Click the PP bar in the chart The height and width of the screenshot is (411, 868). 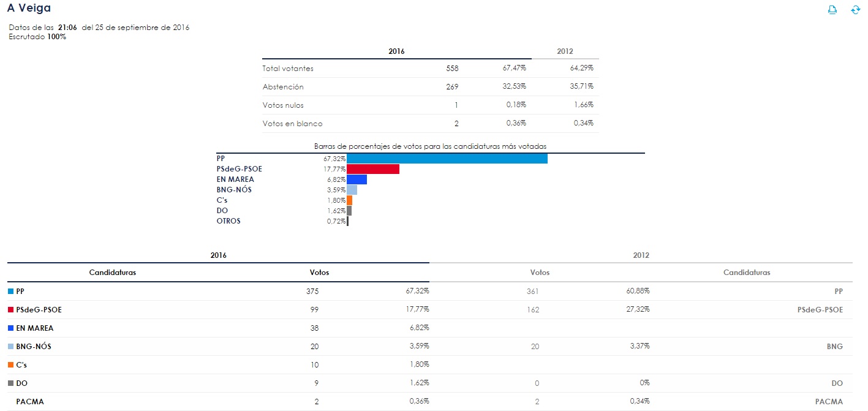[447, 159]
